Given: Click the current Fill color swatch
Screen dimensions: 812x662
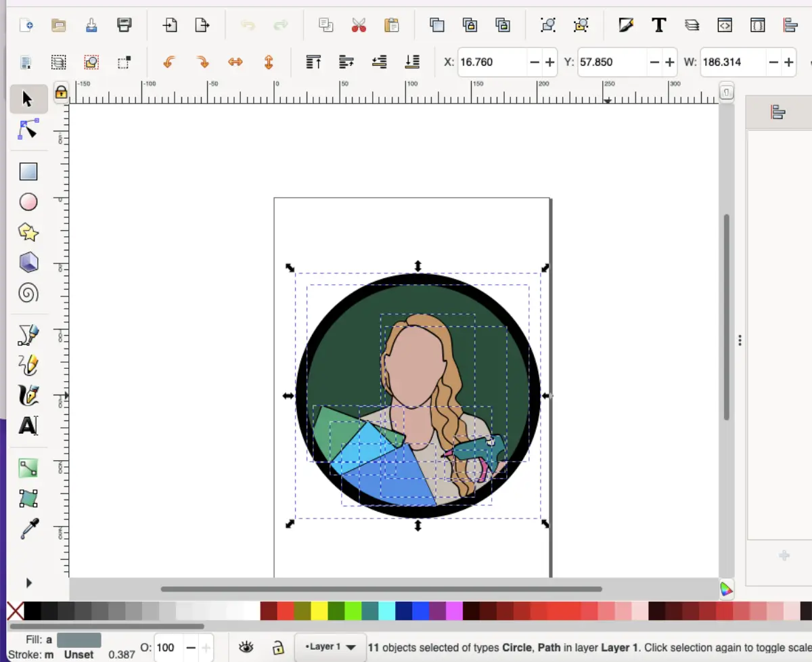Looking at the screenshot, I should [x=79, y=640].
